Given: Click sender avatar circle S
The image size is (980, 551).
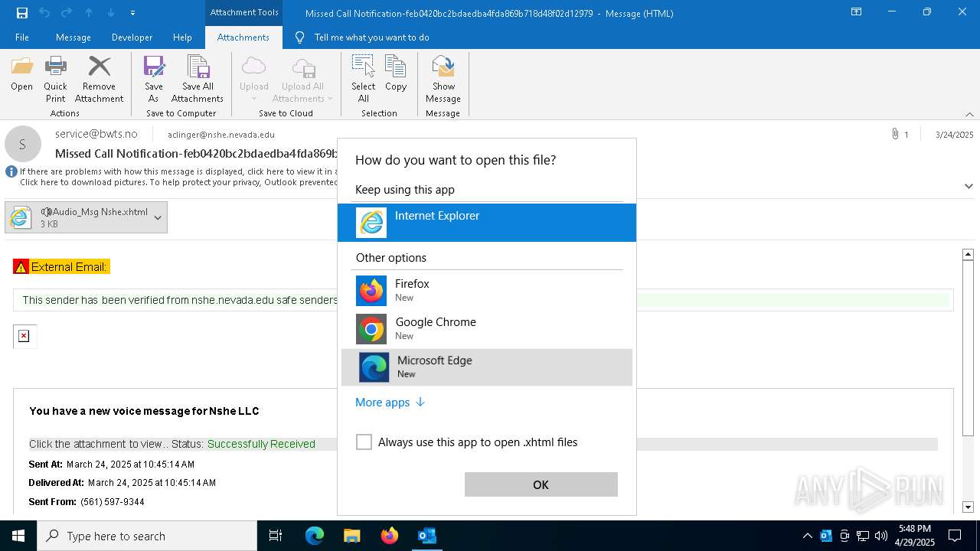Looking at the screenshot, I should [x=23, y=144].
